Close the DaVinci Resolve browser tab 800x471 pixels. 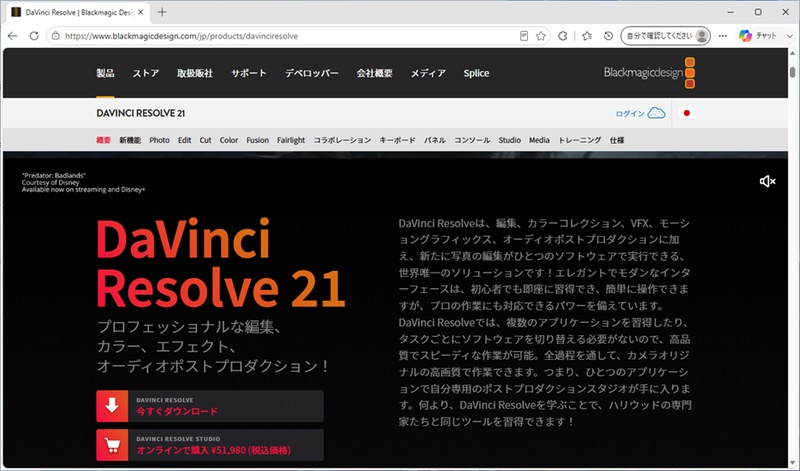coord(141,12)
